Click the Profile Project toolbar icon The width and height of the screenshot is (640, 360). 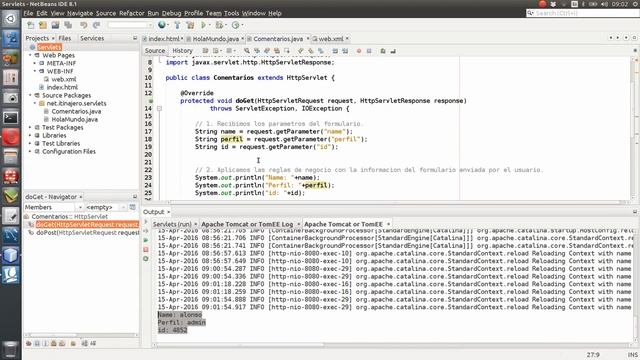pos(236,25)
